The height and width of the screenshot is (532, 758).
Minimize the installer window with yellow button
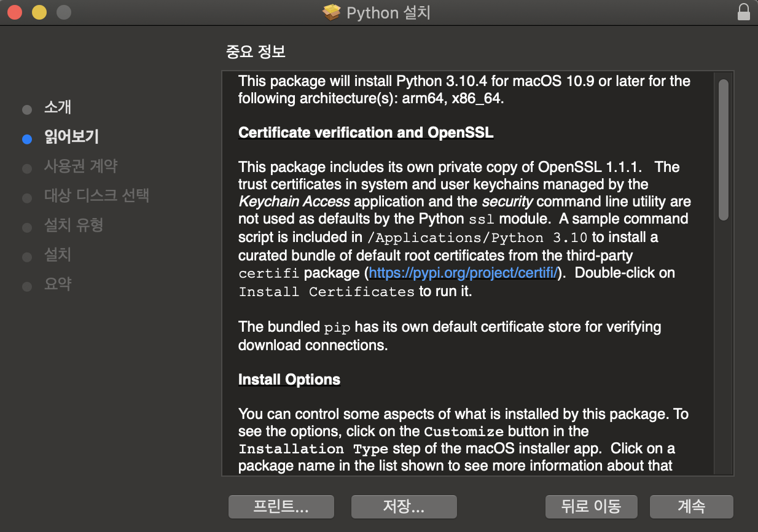click(x=39, y=12)
